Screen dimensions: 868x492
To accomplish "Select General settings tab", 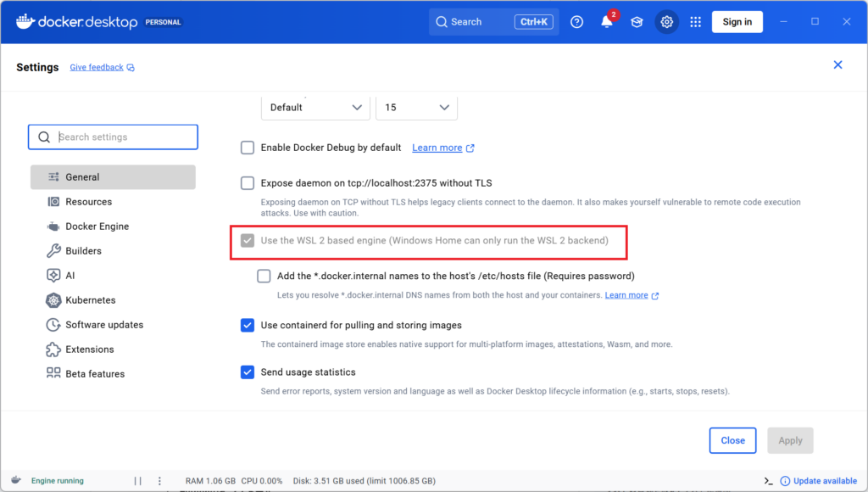I will pyautogui.click(x=113, y=177).
